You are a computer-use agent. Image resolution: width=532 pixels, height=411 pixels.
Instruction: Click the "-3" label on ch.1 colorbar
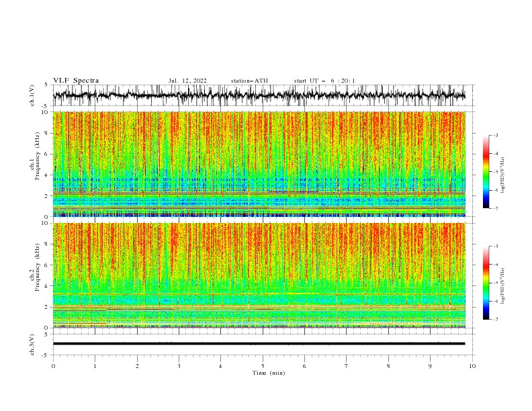click(x=496, y=135)
